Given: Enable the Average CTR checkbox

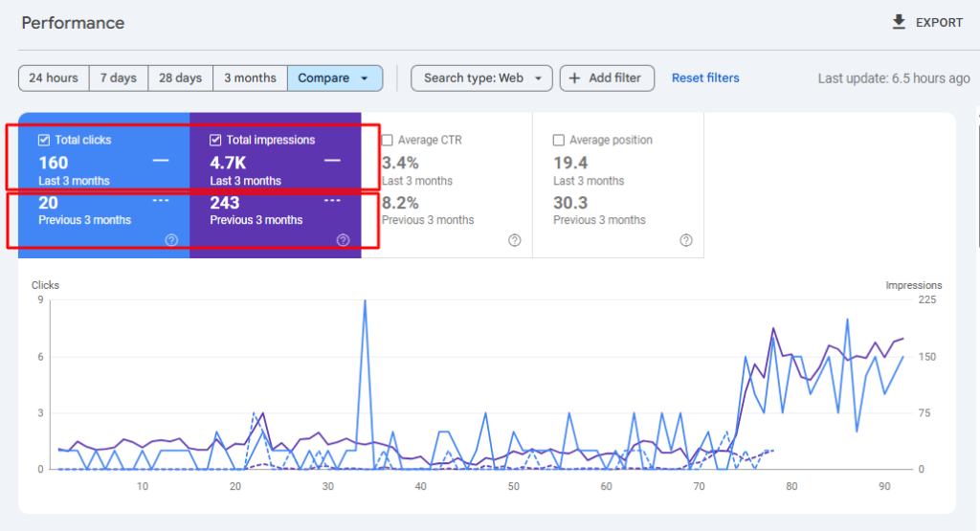Looking at the screenshot, I should (388, 140).
